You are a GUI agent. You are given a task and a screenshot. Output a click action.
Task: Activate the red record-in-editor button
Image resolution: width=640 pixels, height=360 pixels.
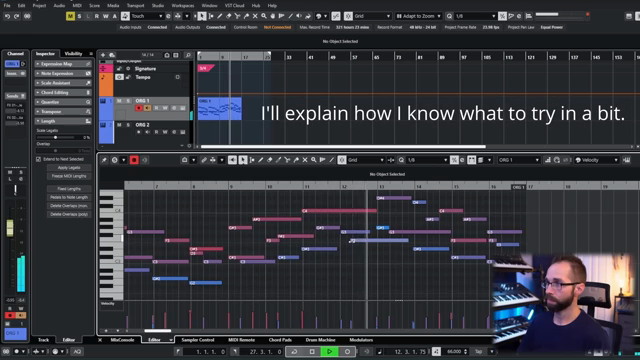coord(134,160)
